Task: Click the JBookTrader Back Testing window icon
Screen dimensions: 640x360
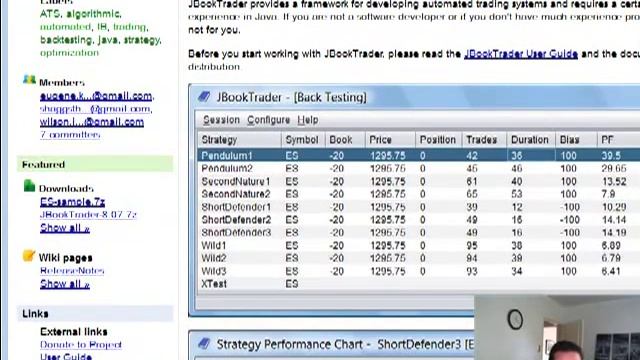Action: pos(204,97)
